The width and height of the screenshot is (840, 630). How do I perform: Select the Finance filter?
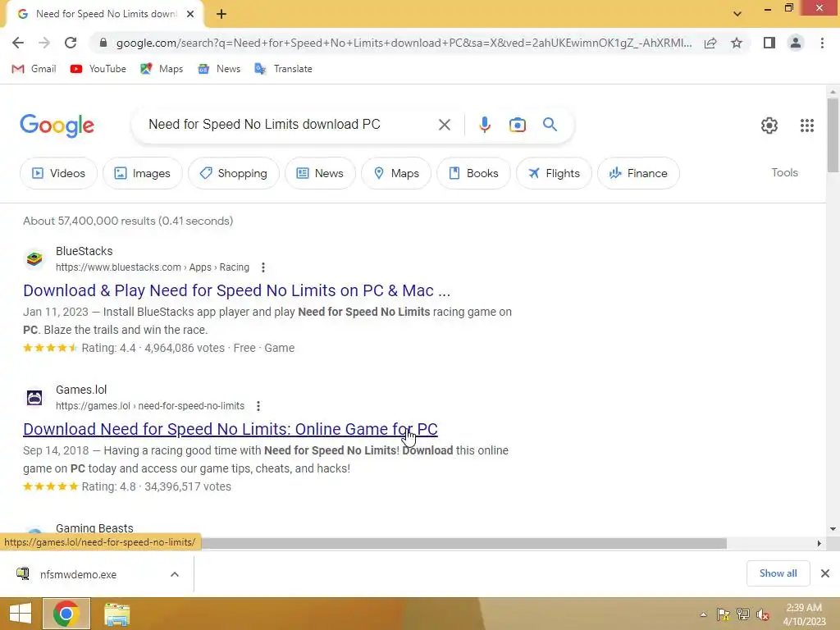(638, 173)
